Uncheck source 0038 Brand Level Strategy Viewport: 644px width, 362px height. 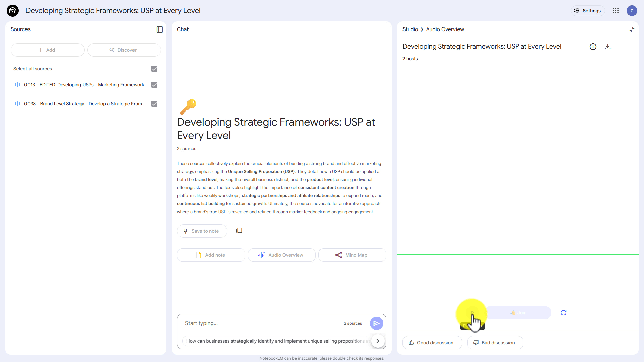click(x=154, y=104)
